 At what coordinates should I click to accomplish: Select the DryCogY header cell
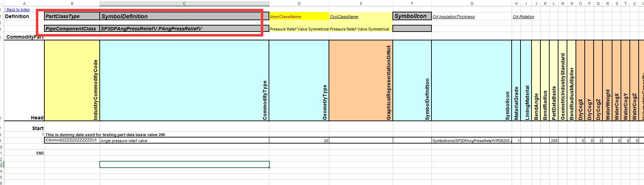589,80
